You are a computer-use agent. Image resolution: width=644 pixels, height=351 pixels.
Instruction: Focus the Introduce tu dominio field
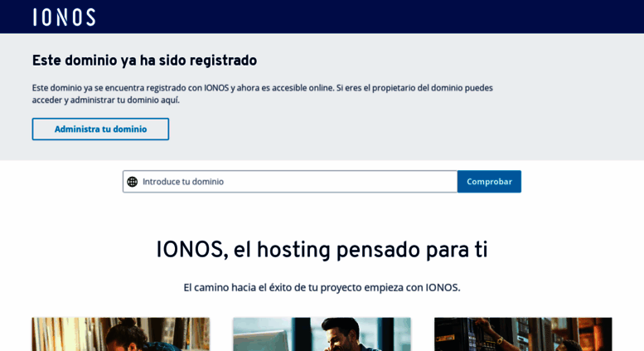point(290,182)
